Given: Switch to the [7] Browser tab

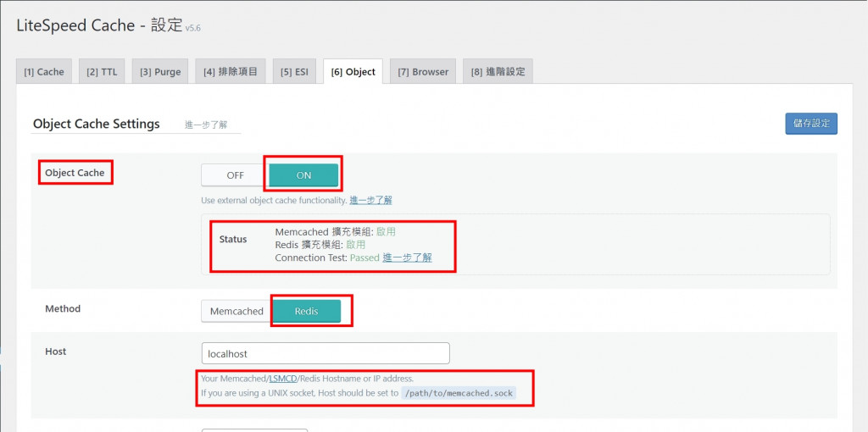Looking at the screenshot, I should click(423, 71).
